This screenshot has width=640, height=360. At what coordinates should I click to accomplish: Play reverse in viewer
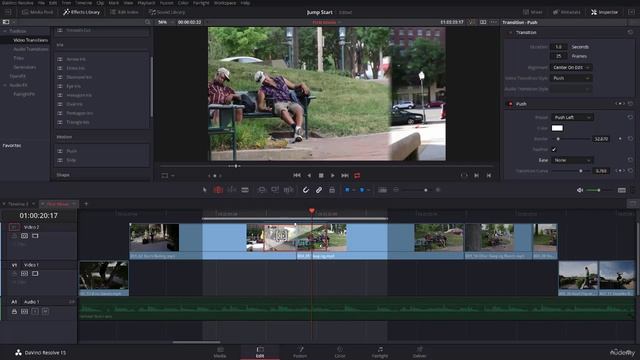click(309, 176)
